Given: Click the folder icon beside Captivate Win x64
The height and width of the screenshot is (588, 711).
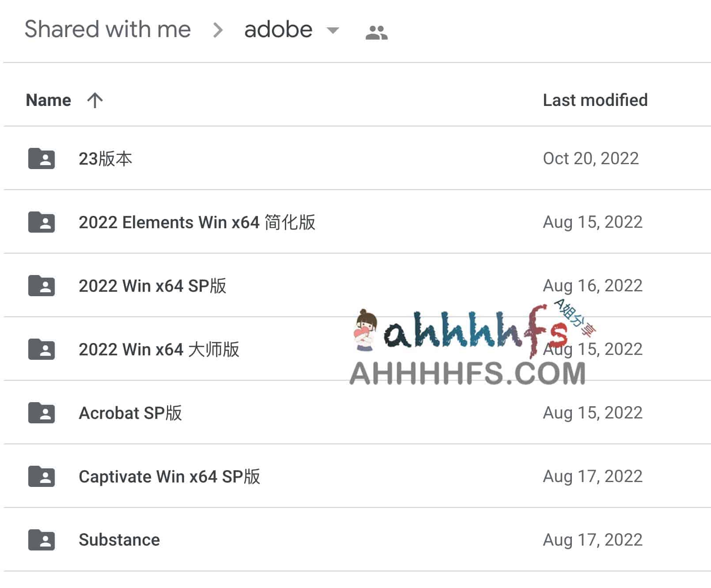Looking at the screenshot, I should pyautogui.click(x=42, y=476).
